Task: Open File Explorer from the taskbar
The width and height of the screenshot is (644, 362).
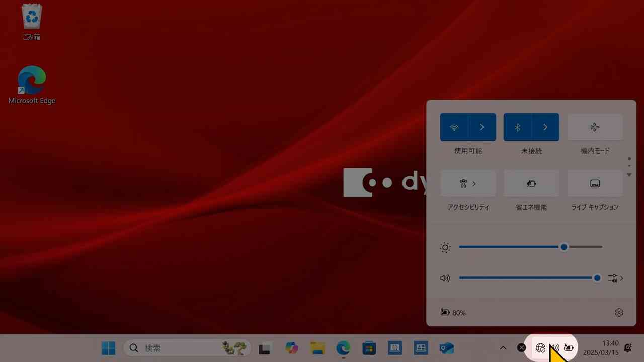Action: [317, 348]
